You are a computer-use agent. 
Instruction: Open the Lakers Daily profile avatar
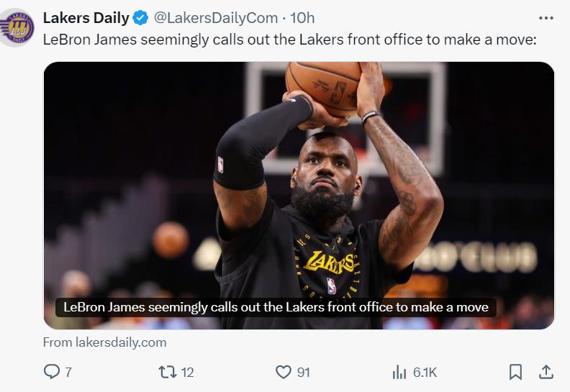click(x=17, y=27)
